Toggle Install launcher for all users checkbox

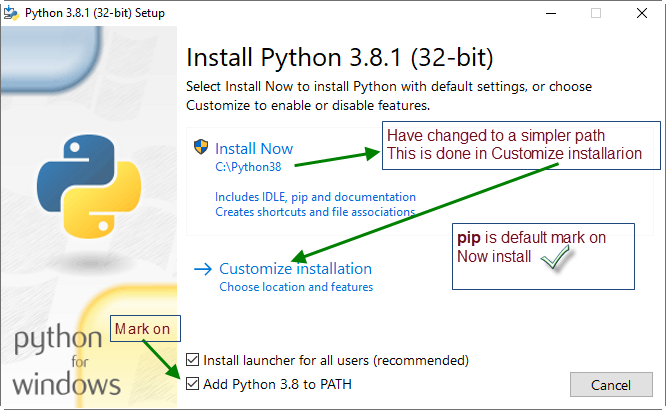pyautogui.click(x=192, y=360)
